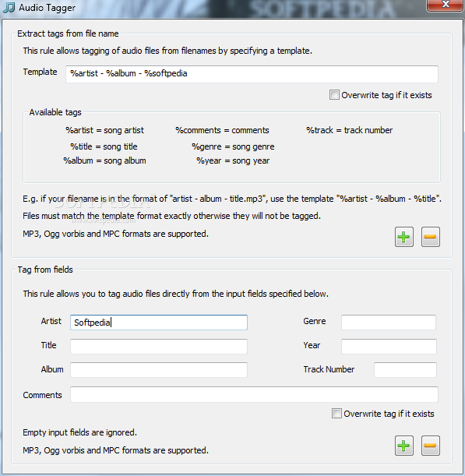The height and width of the screenshot is (476, 465).
Task: Click the '%genre = song genre' tag text
Action: coord(233,146)
